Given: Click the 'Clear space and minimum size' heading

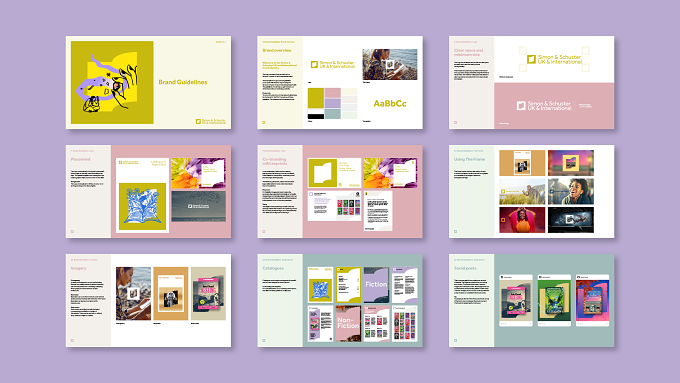Looking at the screenshot, I should pyautogui.click(x=468, y=52).
